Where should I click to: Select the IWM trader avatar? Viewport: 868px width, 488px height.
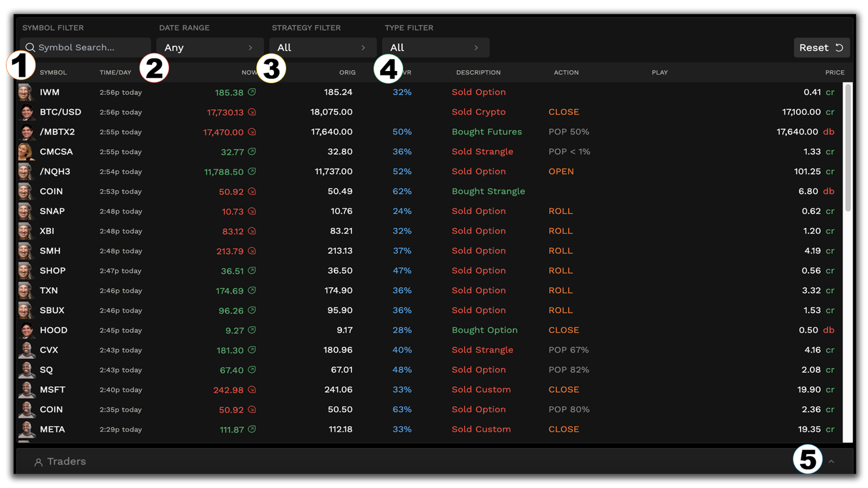(x=27, y=92)
